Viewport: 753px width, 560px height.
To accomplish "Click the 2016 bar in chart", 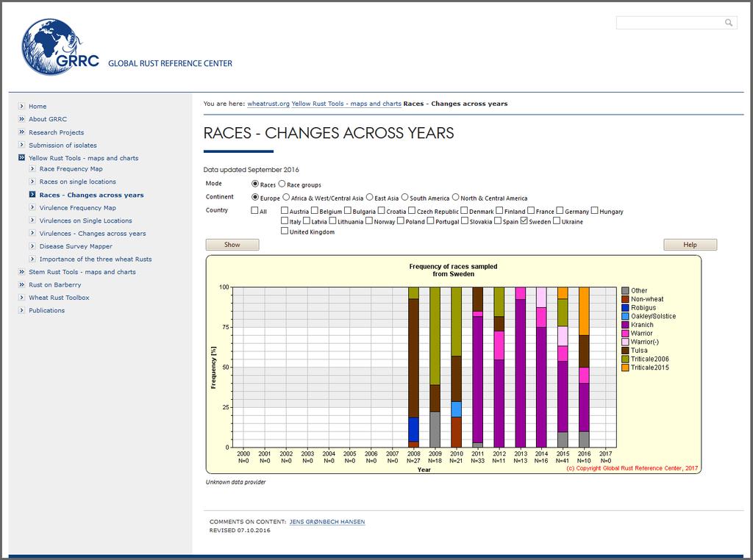I will point(584,367).
